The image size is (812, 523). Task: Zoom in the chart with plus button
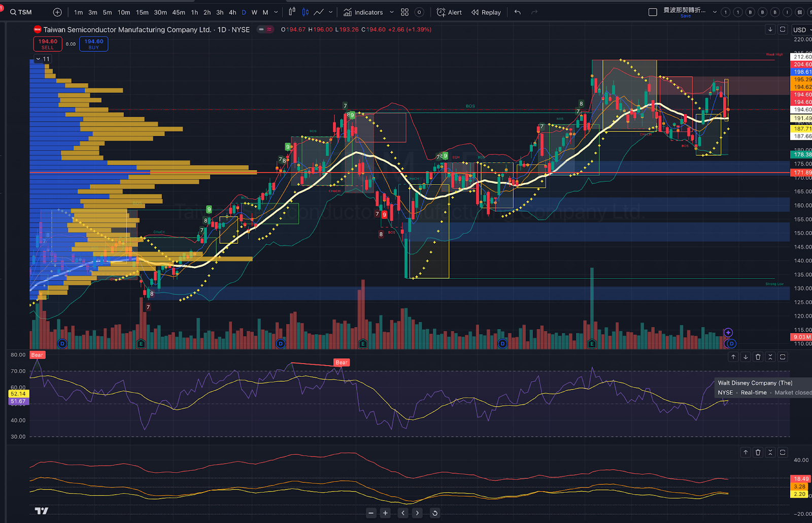click(x=385, y=513)
